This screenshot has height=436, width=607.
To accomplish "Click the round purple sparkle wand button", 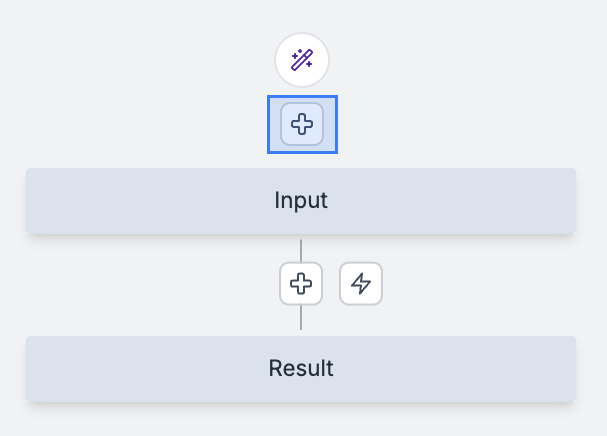I will [302, 60].
